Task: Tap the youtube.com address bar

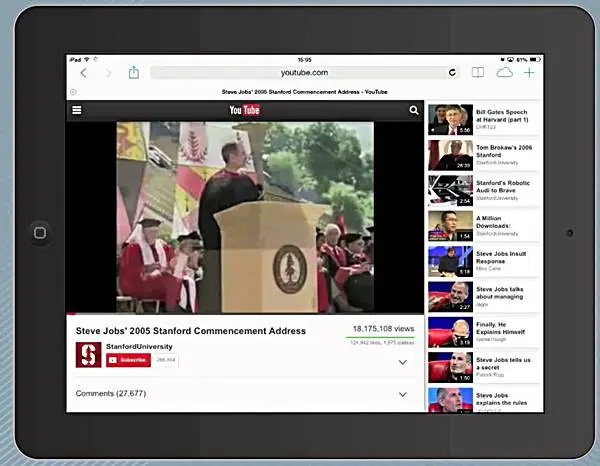Action: [305, 72]
